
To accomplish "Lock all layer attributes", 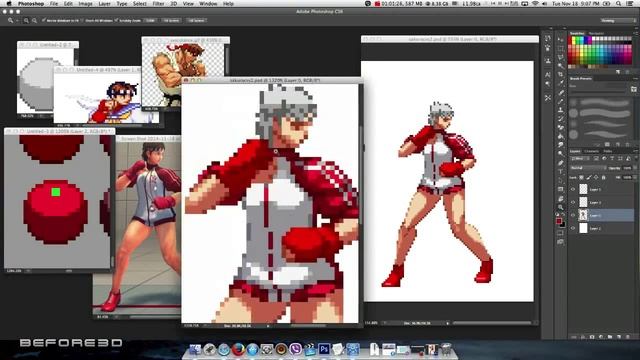I will click(604, 178).
